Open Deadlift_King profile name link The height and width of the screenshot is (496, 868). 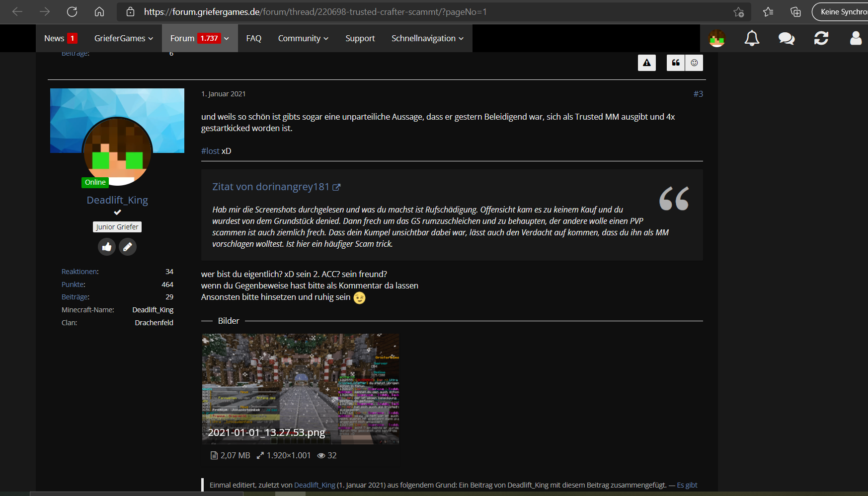[117, 200]
